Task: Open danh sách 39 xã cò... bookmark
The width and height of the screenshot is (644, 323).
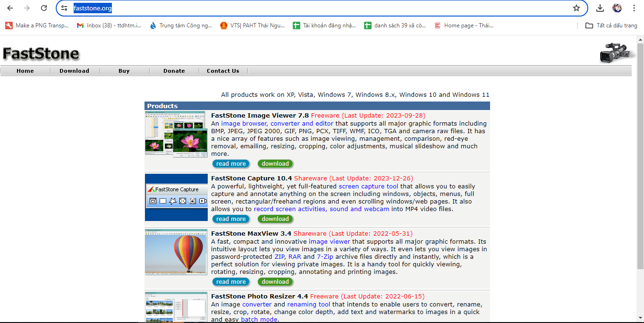Action: click(396, 25)
